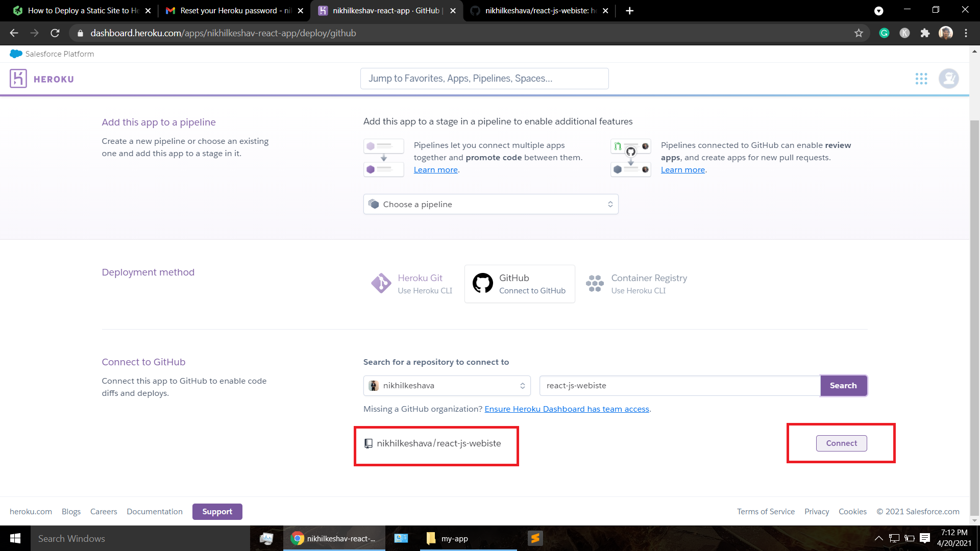Open Blogs footer link
The width and height of the screenshot is (980, 551).
71,512
